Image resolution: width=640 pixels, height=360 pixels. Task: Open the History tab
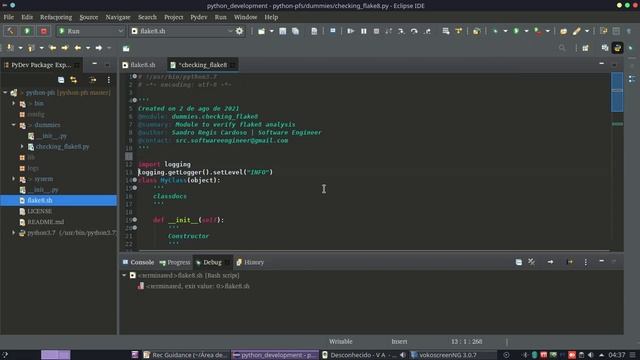point(250,262)
